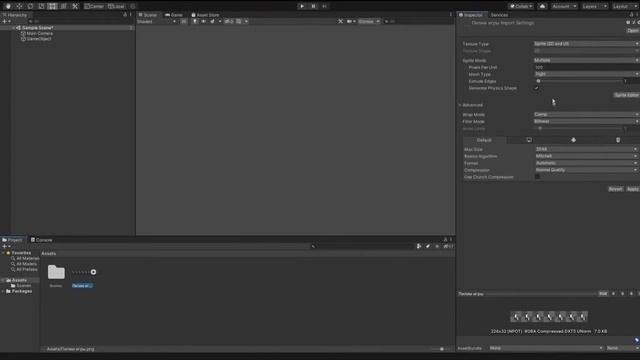The height and width of the screenshot is (360, 640).
Task: Select the Scale tool in toolbar
Action: [41, 6]
